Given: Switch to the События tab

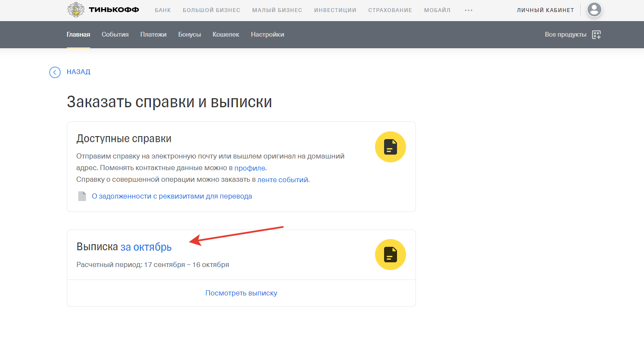Looking at the screenshot, I should (115, 34).
